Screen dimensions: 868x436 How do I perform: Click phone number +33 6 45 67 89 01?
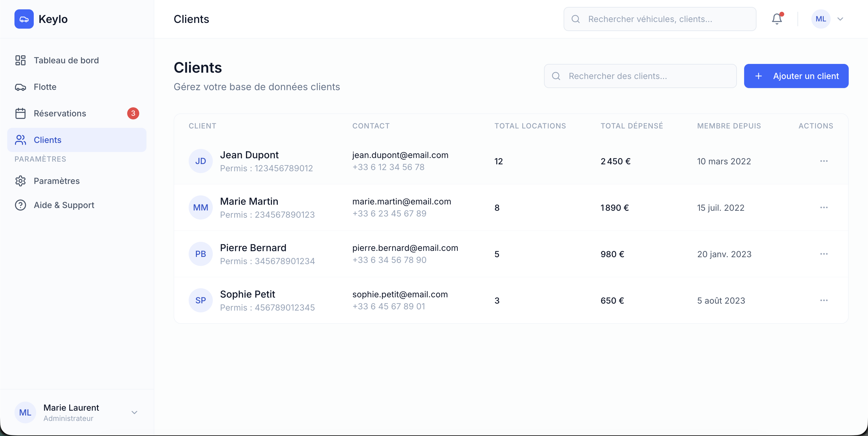point(388,307)
